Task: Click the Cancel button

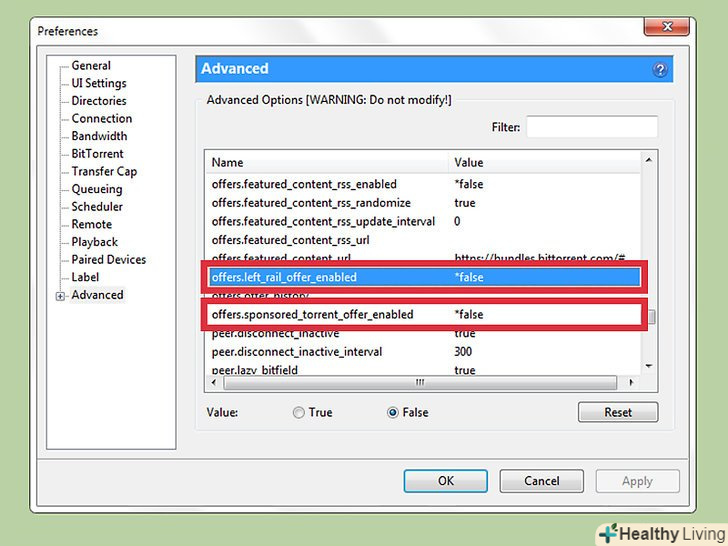Action: 541,481
